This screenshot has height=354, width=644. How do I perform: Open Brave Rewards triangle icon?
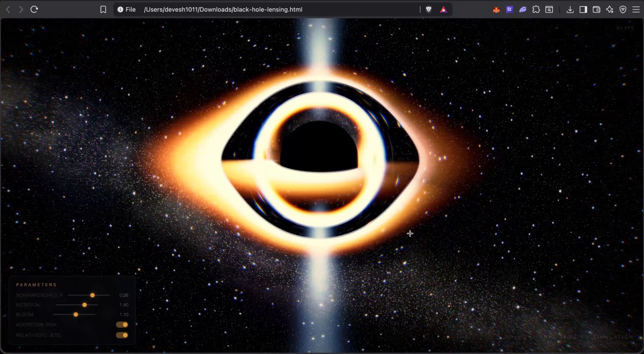coord(443,9)
